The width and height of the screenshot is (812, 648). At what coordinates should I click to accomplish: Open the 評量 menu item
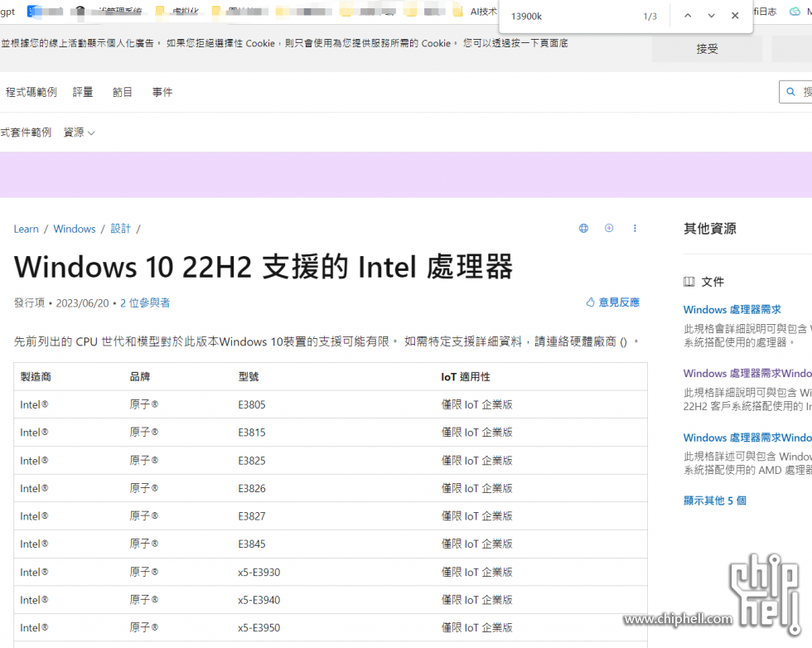(83, 92)
